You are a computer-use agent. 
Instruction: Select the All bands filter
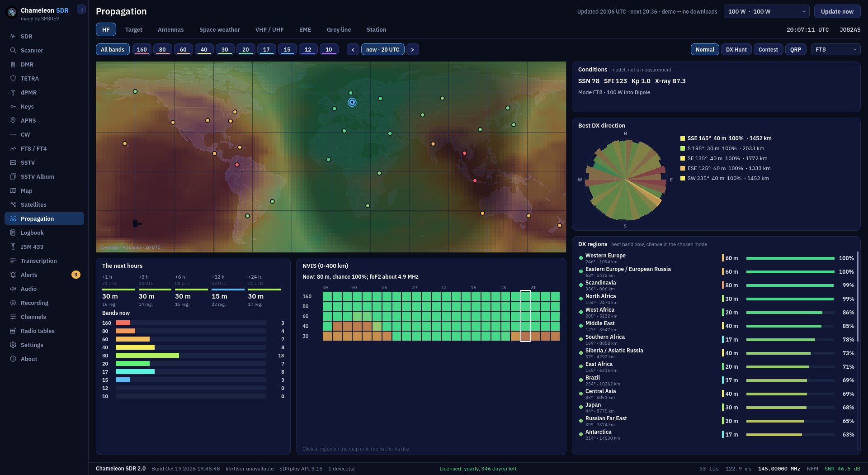tap(113, 49)
